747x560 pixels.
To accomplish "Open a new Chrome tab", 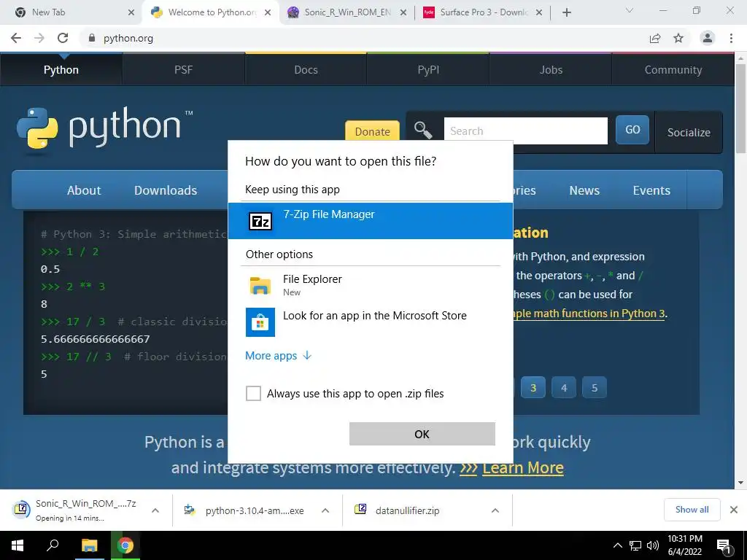I will [566, 12].
